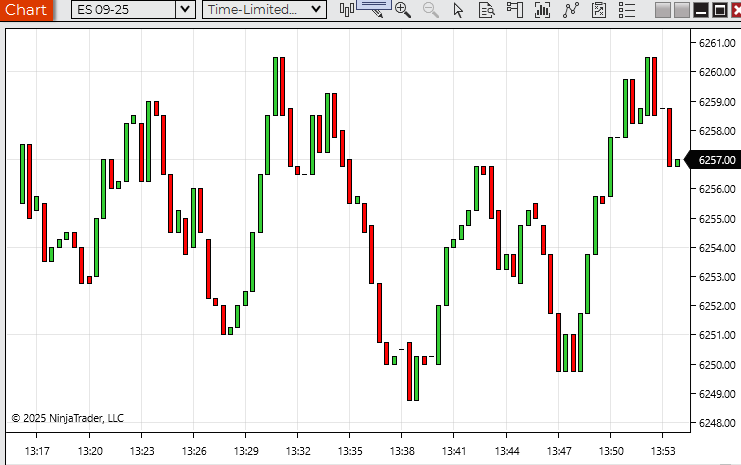741x465 pixels.
Task: Open the drawing tools pencil icon
Action: pos(374,10)
